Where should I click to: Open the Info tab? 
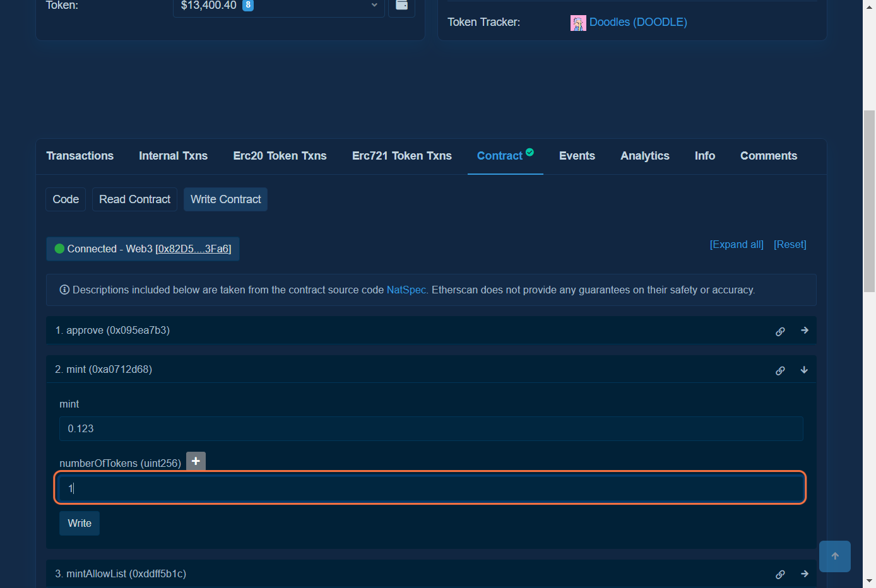(x=705, y=156)
